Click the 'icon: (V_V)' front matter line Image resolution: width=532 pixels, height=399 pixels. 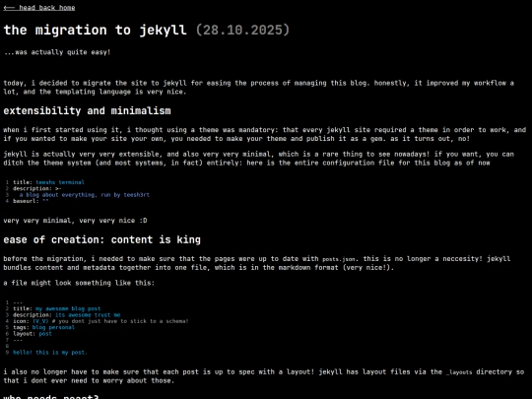point(100,321)
